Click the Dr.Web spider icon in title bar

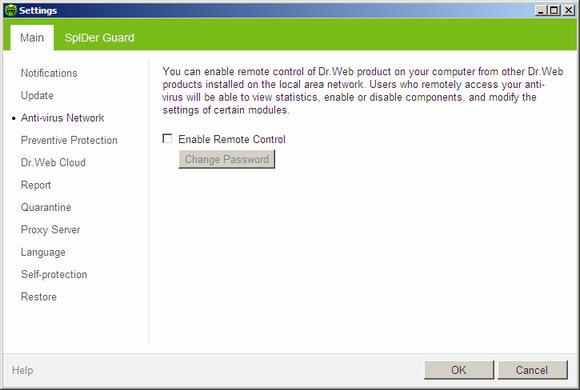(x=11, y=10)
